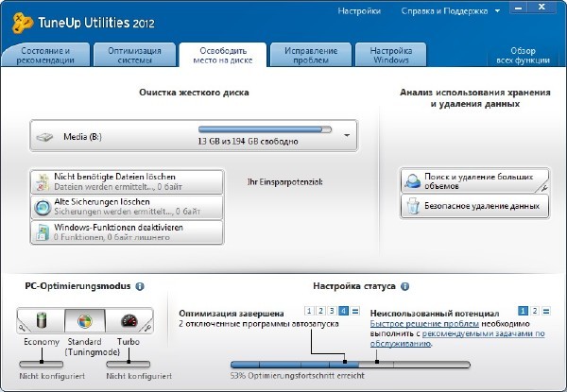Click Очистка жесткого диска heading
The height and width of the screenshot is (392, 567).
[x=194, y=93]
